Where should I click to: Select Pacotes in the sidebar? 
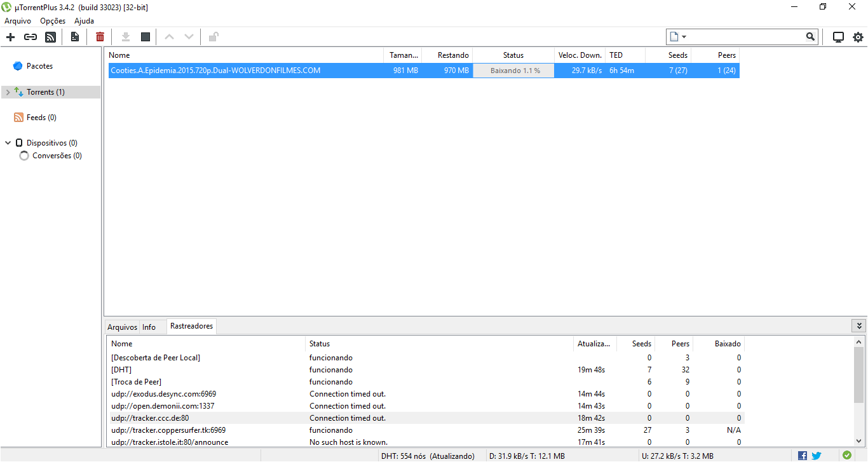[x=39, y=66]
